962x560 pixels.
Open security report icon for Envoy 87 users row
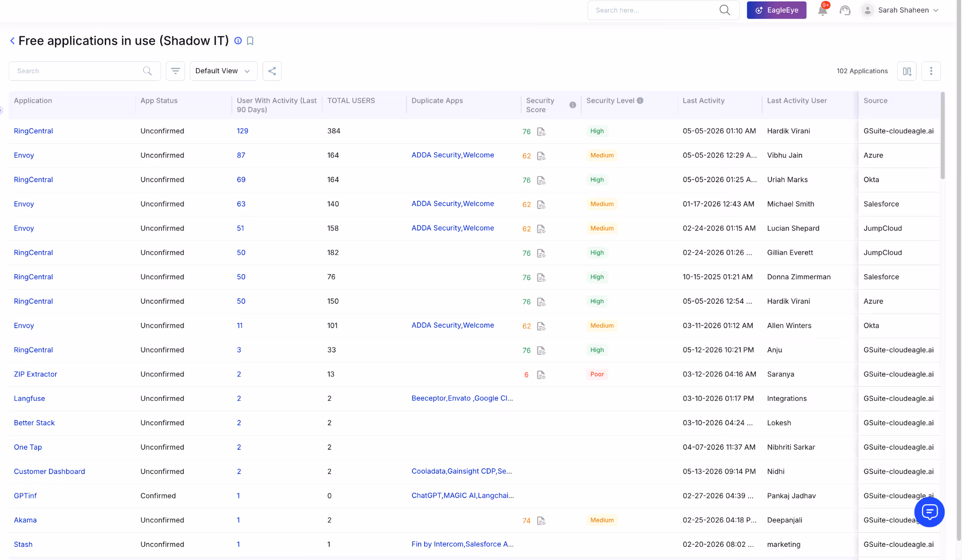[x=541, y=156]
